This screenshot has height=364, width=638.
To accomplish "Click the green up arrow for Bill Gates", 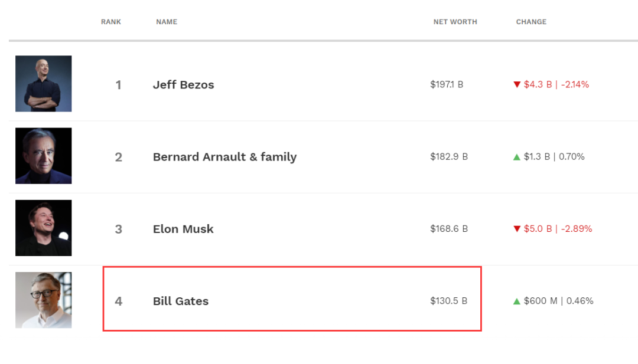I will tap(517, 301).
